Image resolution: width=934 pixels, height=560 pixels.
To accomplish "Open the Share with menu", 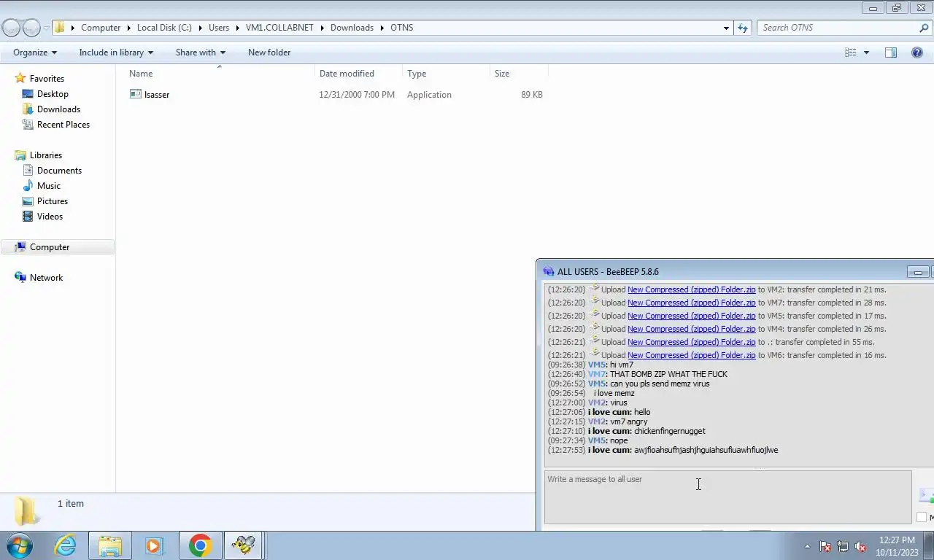I will pos(200,52).
